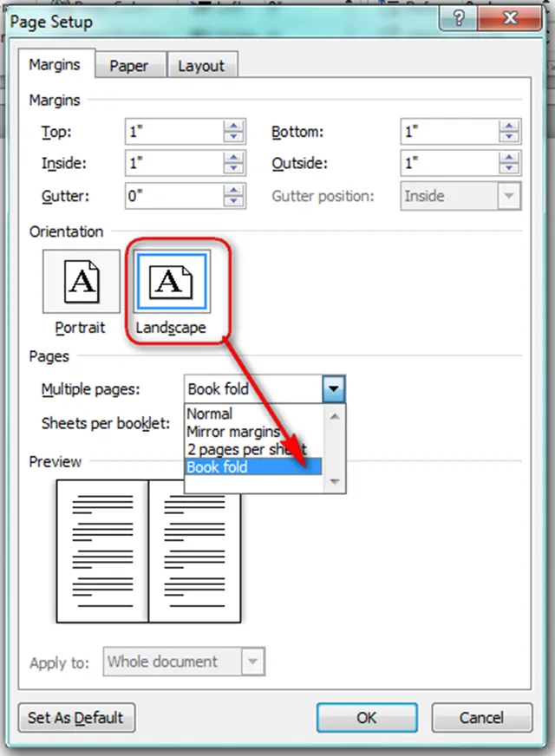Image resolution: width=555 pixels, height=756 pixels.
Task: Decrease the Outside margin value
Action: point(510,169)
